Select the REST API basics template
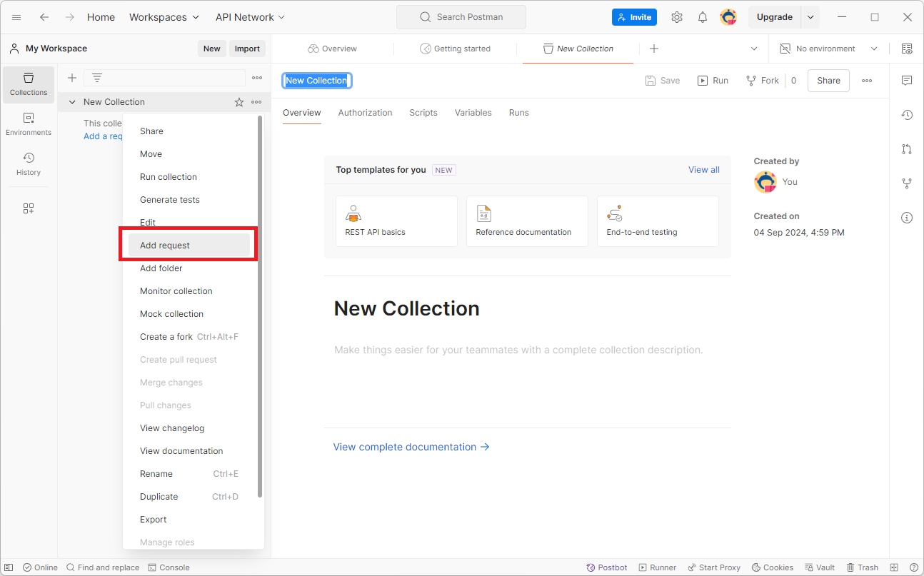The width and height of the screenshot is (924, 576). (x=396, y=221)
